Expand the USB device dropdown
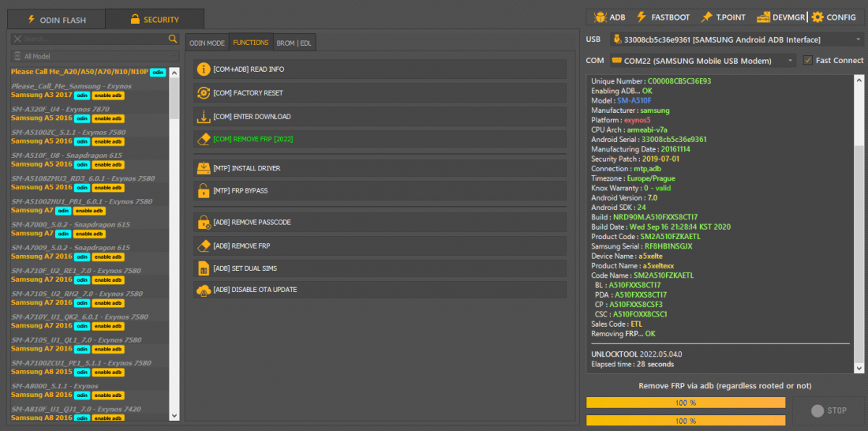The width and height of the screenshot is (868, 431). 859,39
